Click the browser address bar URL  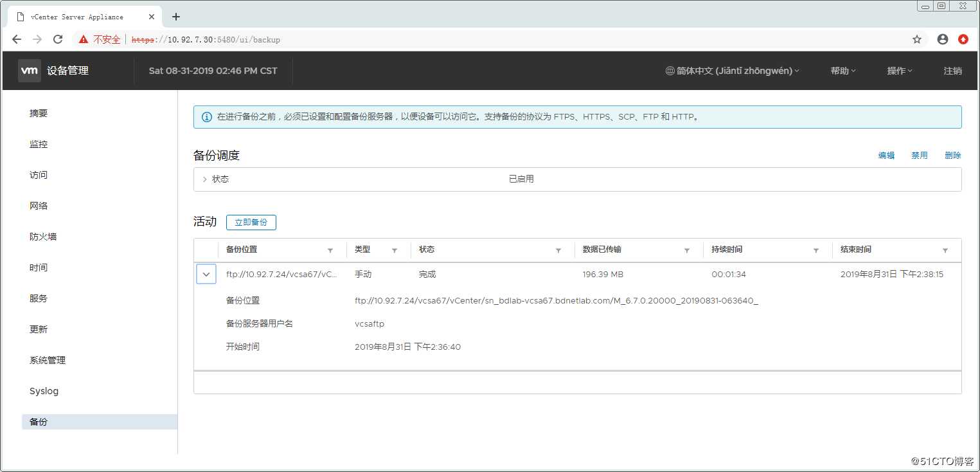(206, 39)
